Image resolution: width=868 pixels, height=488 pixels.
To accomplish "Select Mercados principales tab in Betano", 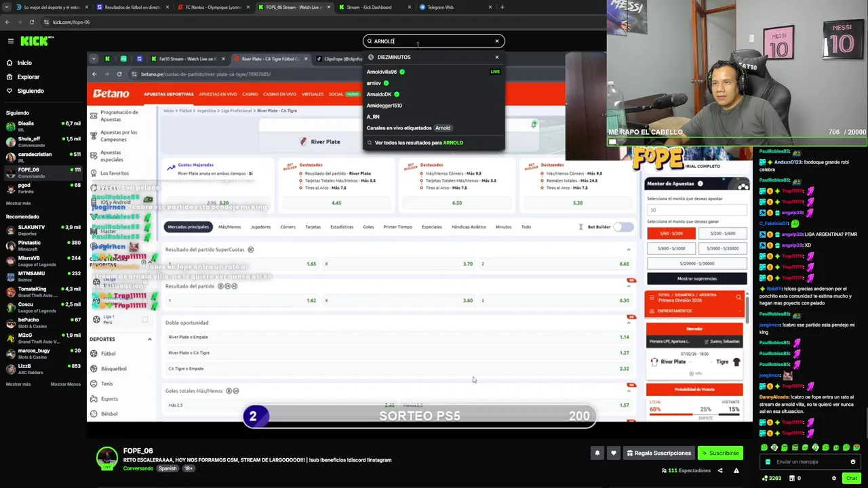I will [x=189, y=227].
